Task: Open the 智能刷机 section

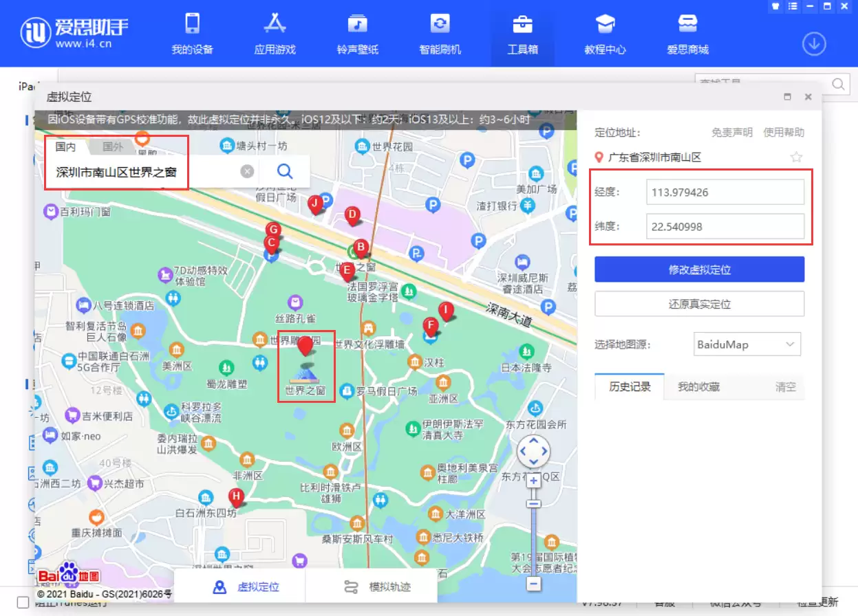Action: pos(440,33)
